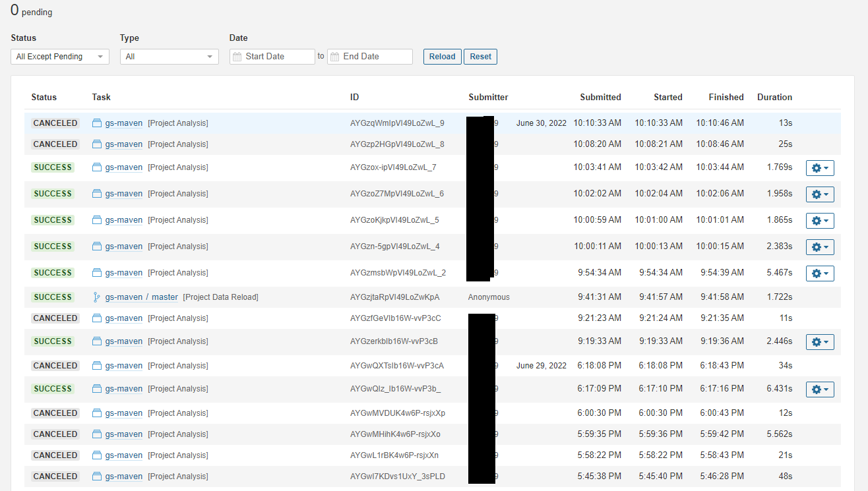
Task: Open the gear menu for the 2.446s task
Action: 820,342
